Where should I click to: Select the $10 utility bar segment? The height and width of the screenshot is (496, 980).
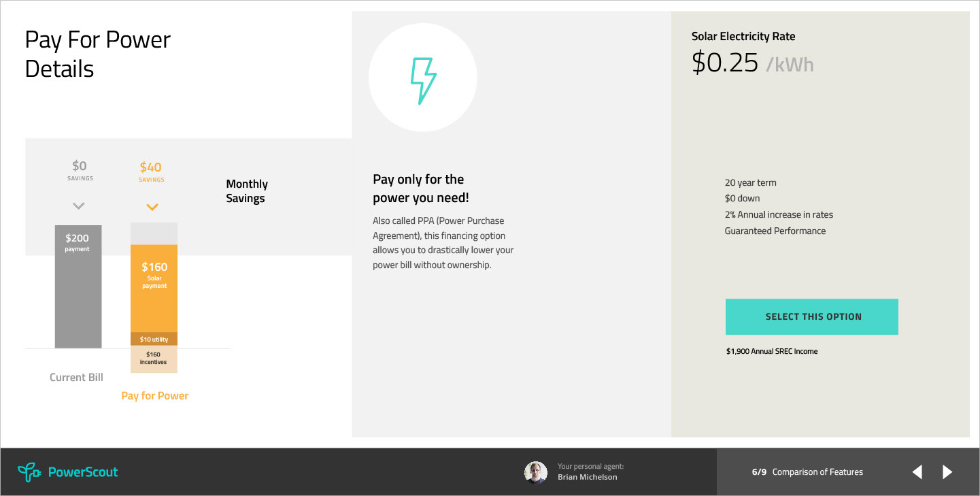(x=154, y=339)
